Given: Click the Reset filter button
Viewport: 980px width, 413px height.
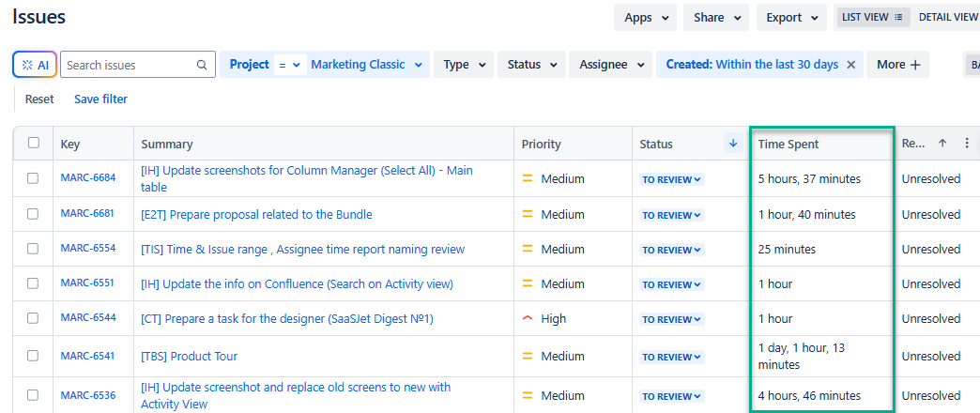Looking at the screenshot, I should coord(39,99).
